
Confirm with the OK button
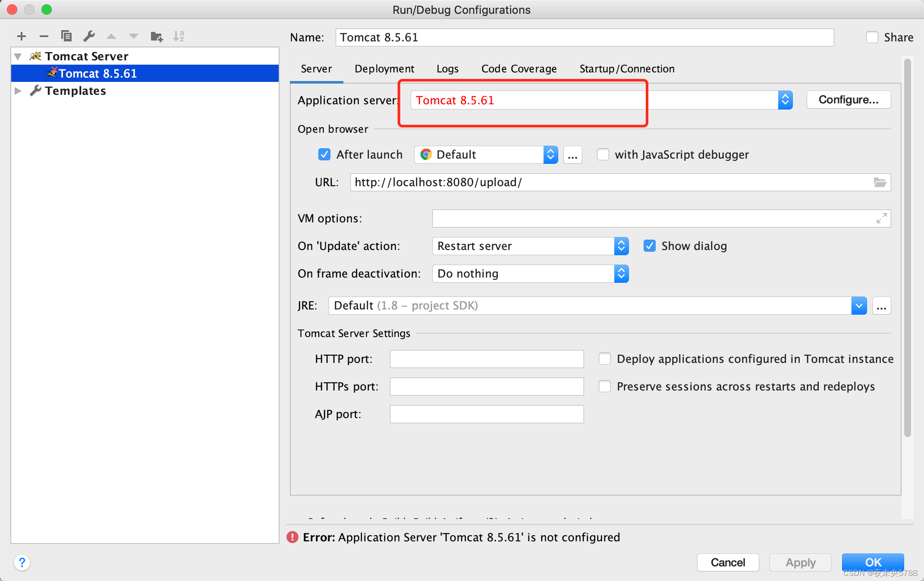click(873, 562)
